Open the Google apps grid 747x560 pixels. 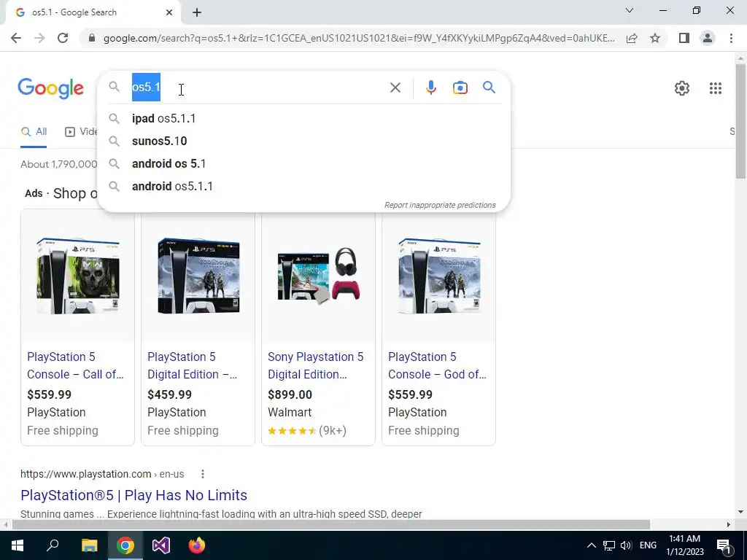click(x=716, y=88)
